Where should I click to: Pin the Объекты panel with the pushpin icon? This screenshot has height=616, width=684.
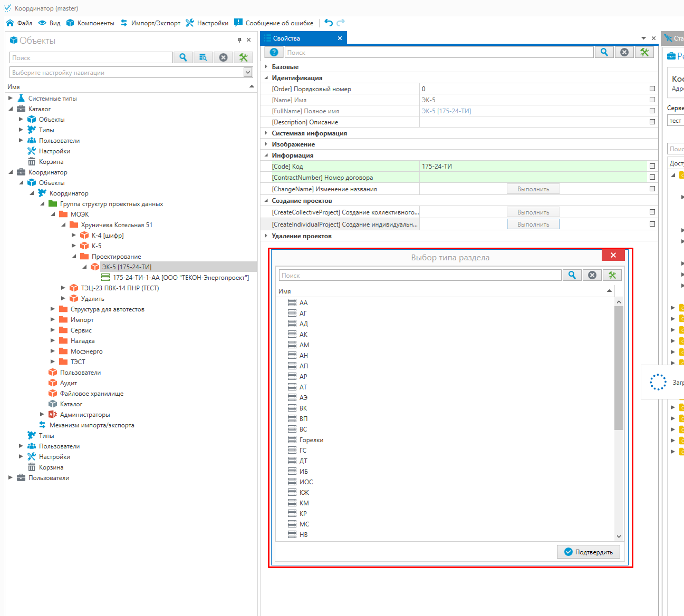[x=239, y=40]
